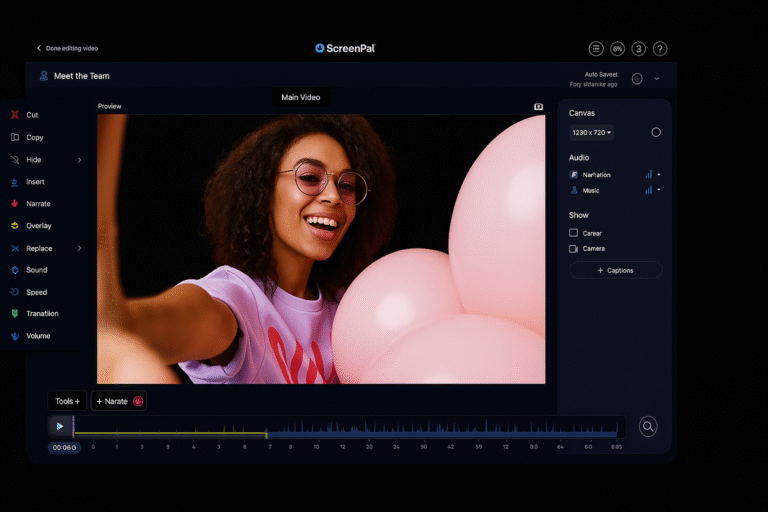Screen dimensions: 768x512
Task: Click the profile icon beside Meet the Team
Action: 44,75
